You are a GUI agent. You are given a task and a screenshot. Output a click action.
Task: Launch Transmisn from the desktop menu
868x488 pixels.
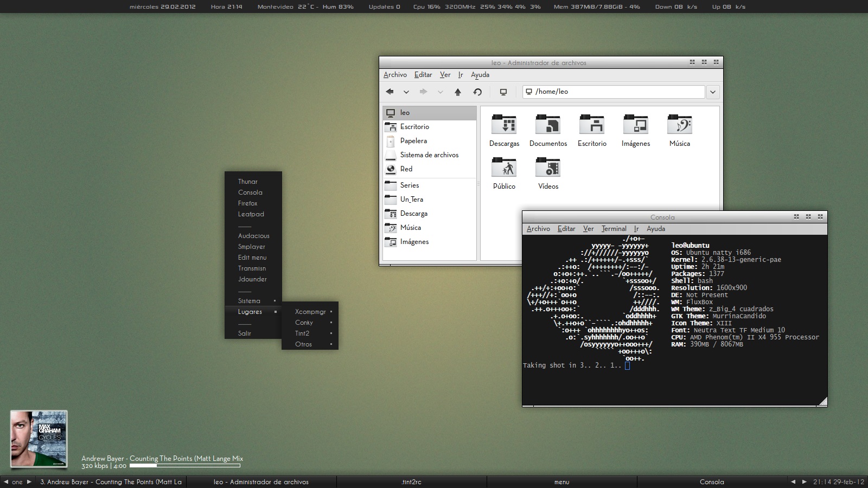click(x=253, y=268)
